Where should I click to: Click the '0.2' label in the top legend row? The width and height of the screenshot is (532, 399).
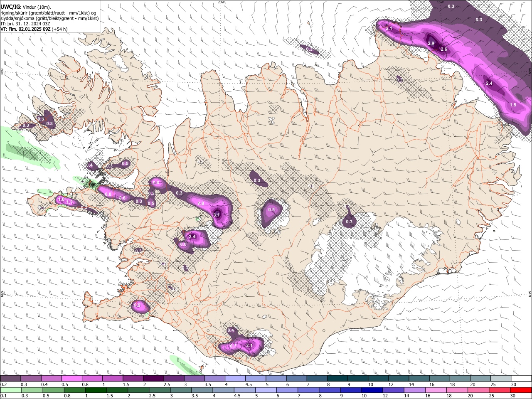(x=4, y=384)
